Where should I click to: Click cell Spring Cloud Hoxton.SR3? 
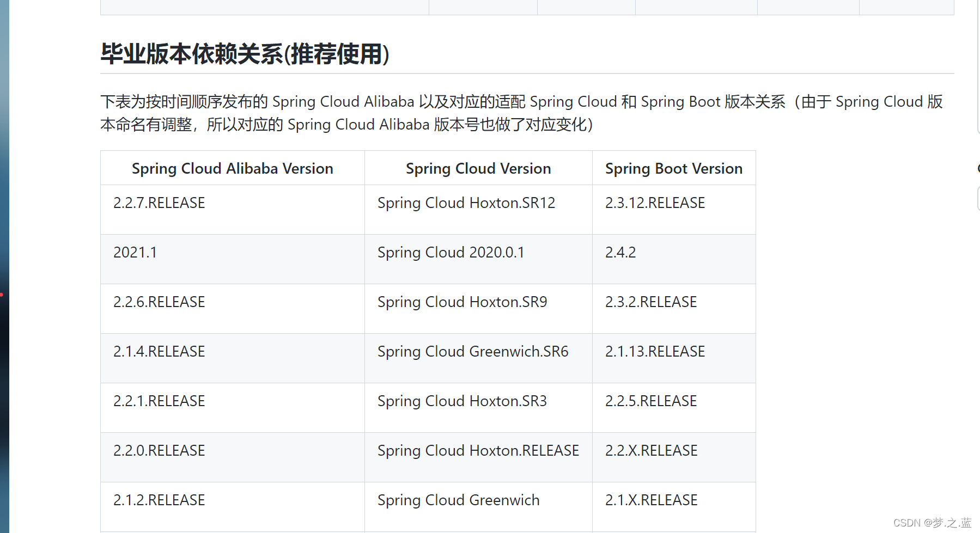point(478,408)
